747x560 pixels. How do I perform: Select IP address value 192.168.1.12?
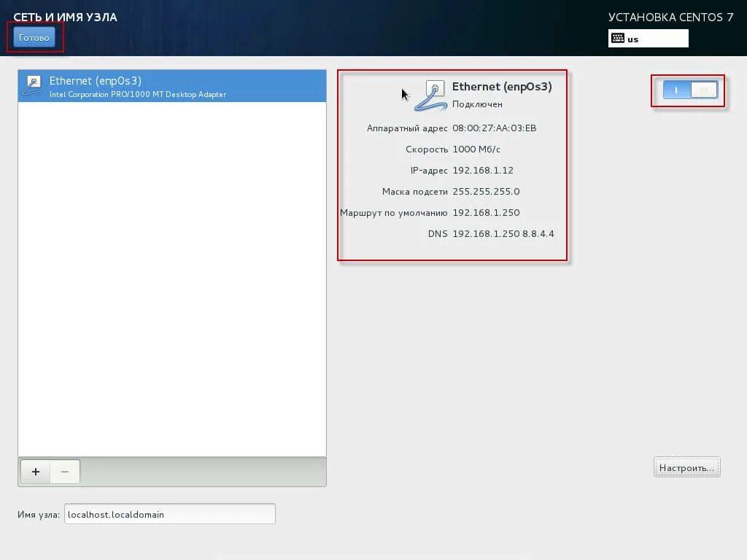[483, 171]
